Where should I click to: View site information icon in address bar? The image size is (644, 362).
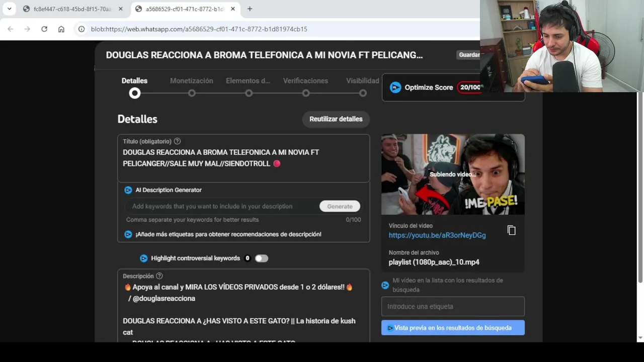click(x=82, y=29)
